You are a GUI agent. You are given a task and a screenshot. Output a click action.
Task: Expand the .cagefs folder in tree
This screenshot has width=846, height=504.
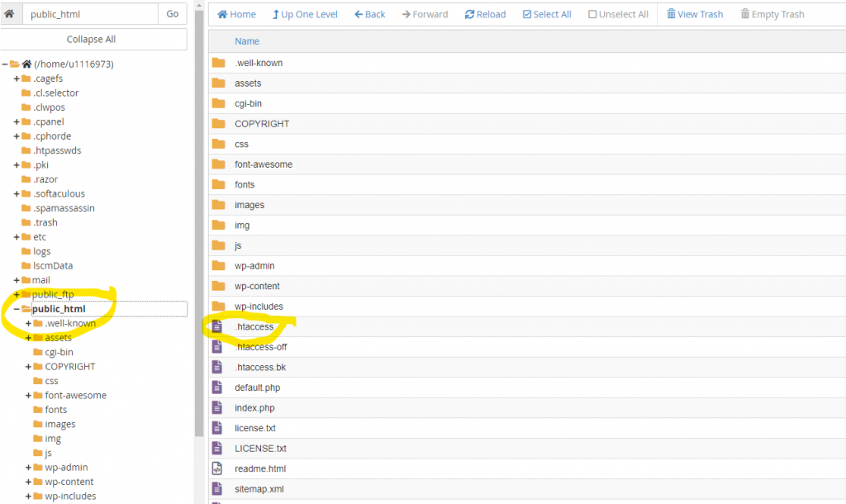tap(17, 78)
